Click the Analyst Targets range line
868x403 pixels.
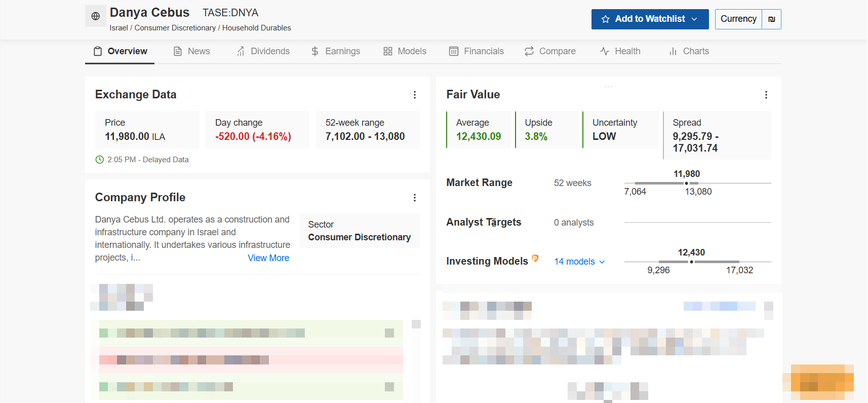[697, 223]
